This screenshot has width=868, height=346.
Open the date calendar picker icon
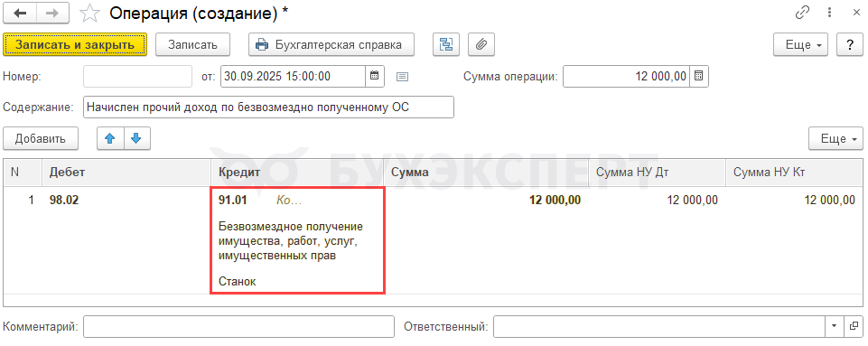click(374, 76)
